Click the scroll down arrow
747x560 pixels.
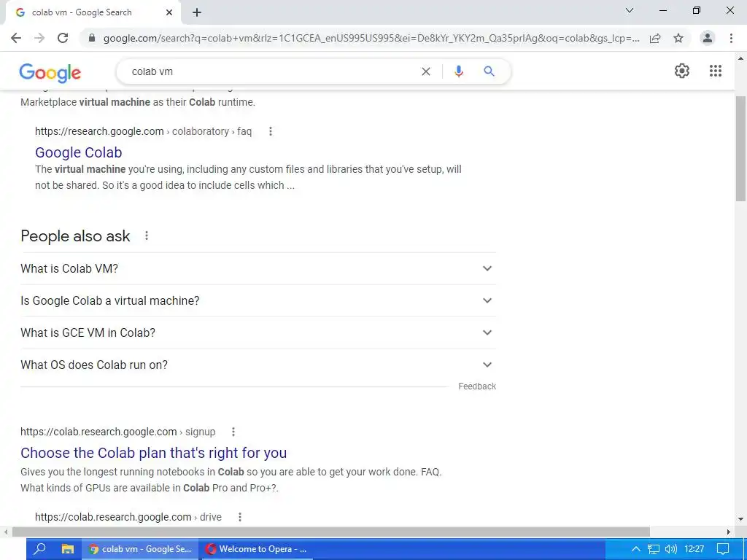click(x=741, y=519)
